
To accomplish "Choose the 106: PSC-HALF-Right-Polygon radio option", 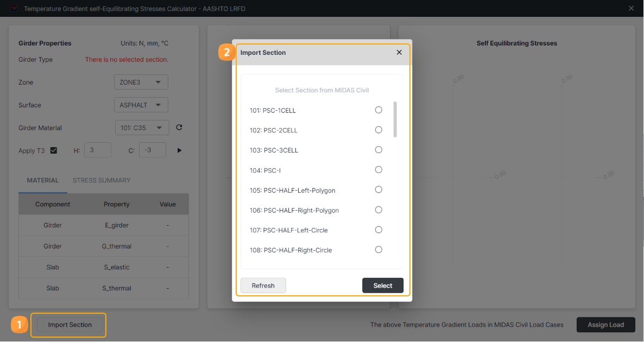I will tap(378, 210).
